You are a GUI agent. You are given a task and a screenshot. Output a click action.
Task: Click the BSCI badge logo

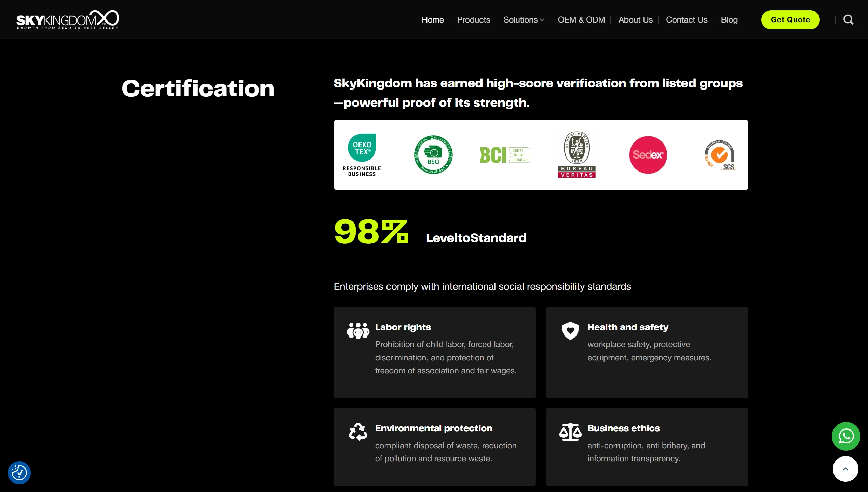(x=433, y=155)
